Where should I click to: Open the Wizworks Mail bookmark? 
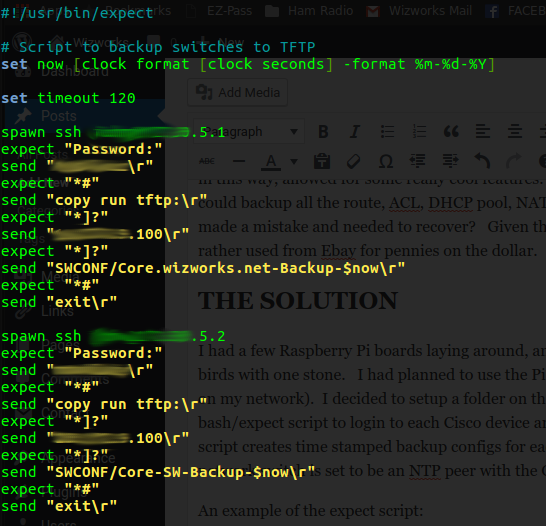[419, 11]
